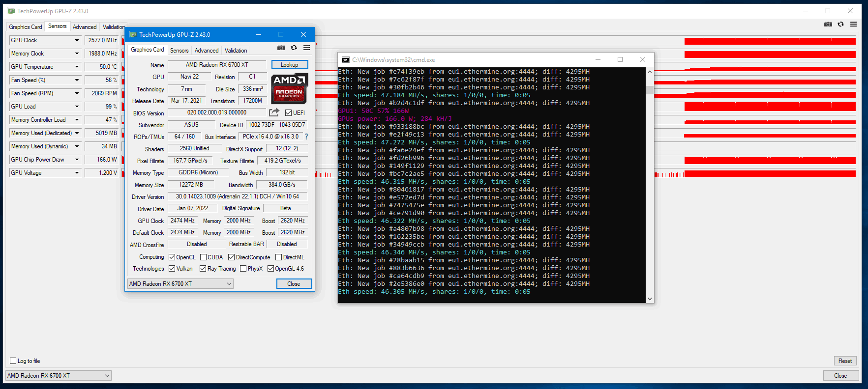
Task: Open the GPU Load sensor dropdown
Action: [x=77, y=107]
